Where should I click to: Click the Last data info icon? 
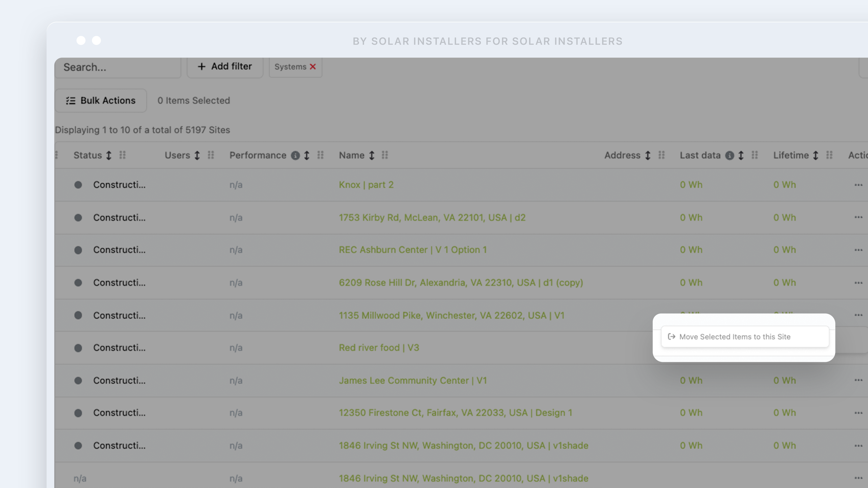[x=729, y=155]
